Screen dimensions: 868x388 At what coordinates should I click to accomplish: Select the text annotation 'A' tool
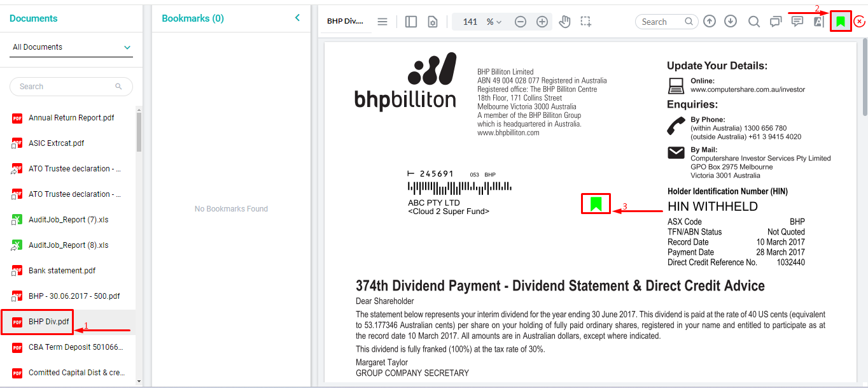point(818,22)
